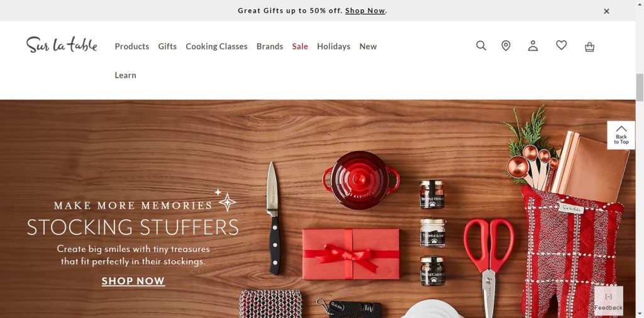644x318 pixels.
Task: Open the account profile icon
Action: (x=533, y=45)
